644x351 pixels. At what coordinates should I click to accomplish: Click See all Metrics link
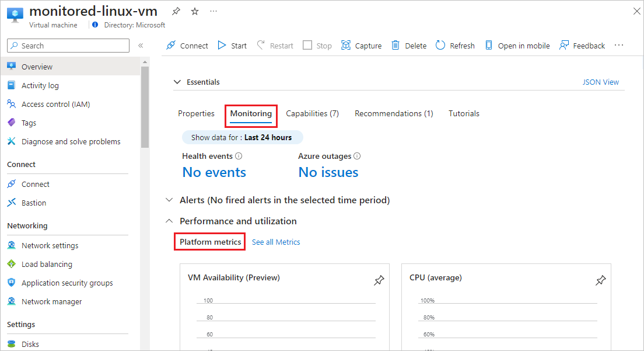tap(275, 242)
